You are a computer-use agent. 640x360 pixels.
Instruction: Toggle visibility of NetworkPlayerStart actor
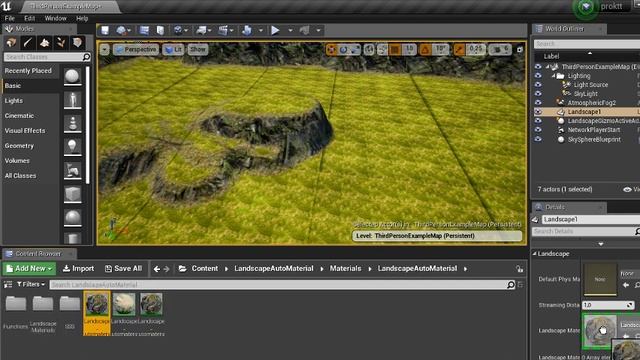pyautogui.click(x=538, y=130)
